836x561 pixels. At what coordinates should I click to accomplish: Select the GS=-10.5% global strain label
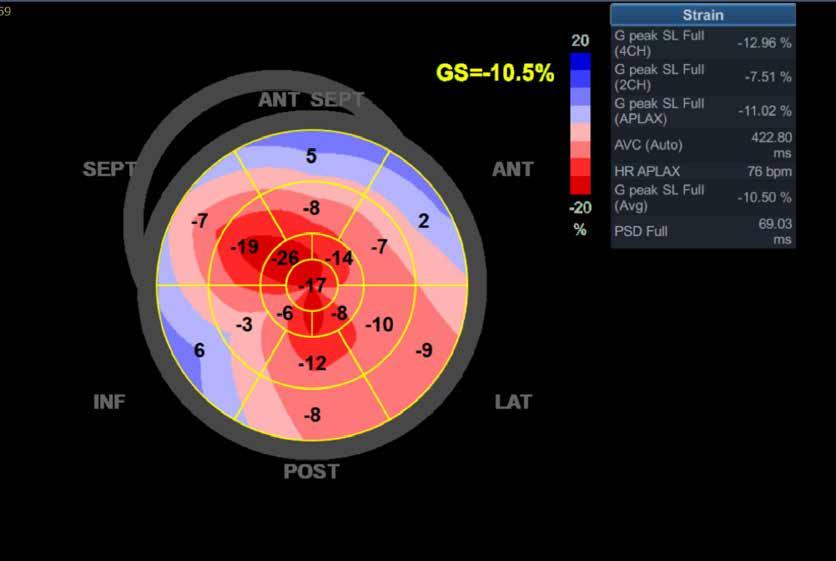tap(495, 73)
